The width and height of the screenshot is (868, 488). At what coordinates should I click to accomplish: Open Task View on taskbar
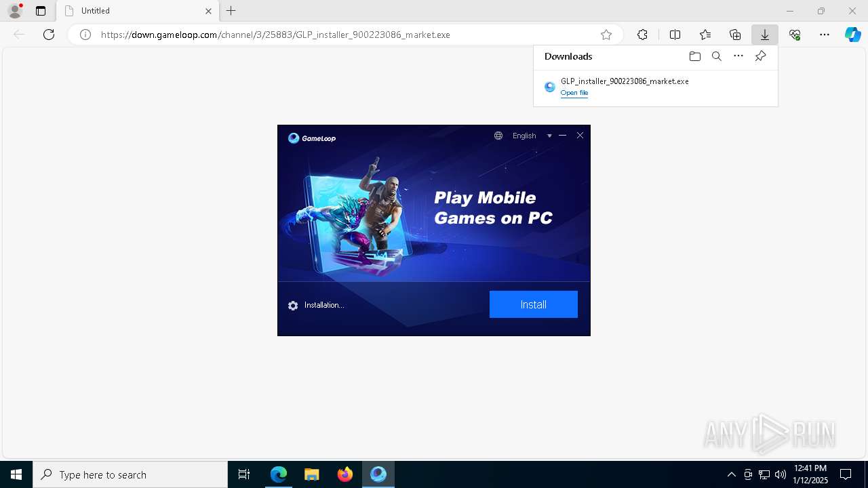coord(244,474)
